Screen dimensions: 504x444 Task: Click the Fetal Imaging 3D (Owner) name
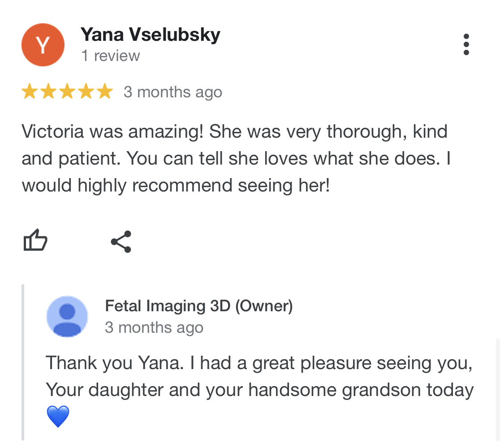click(x=198, y=306)
